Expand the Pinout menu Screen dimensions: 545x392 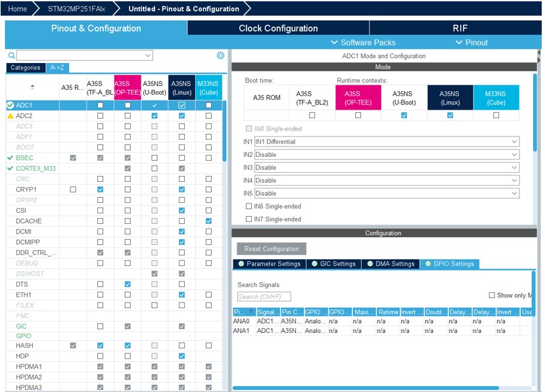[471, 43]
